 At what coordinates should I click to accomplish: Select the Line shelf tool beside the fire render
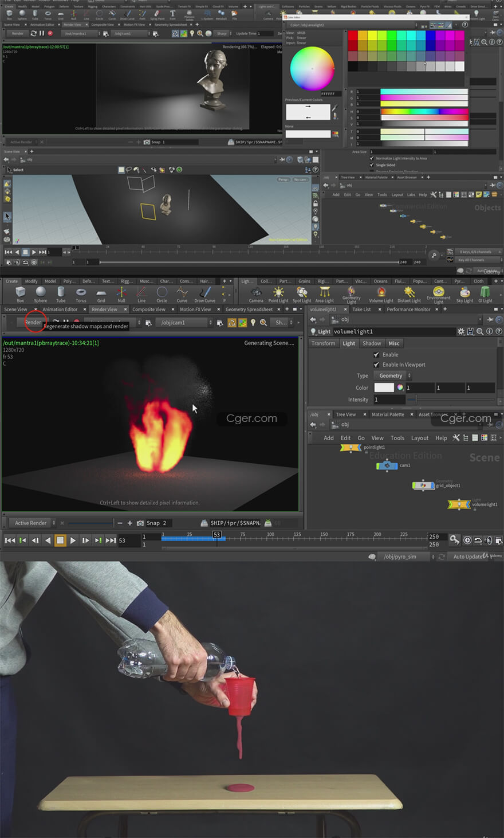(x=141, y=294)
